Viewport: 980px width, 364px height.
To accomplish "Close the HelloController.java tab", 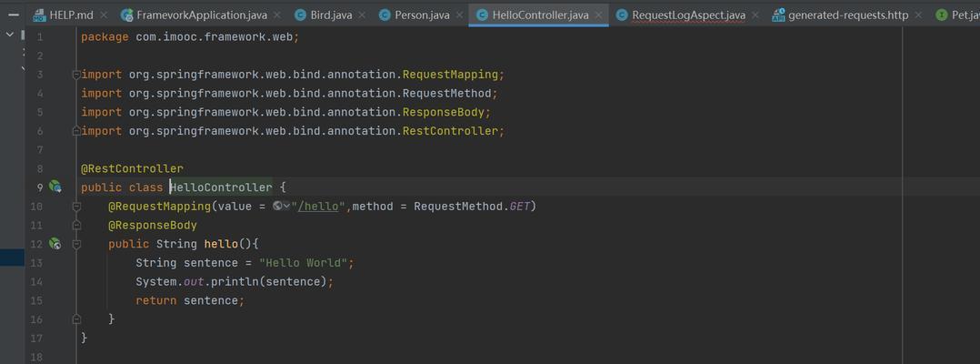I will click(x=599, y=15).
